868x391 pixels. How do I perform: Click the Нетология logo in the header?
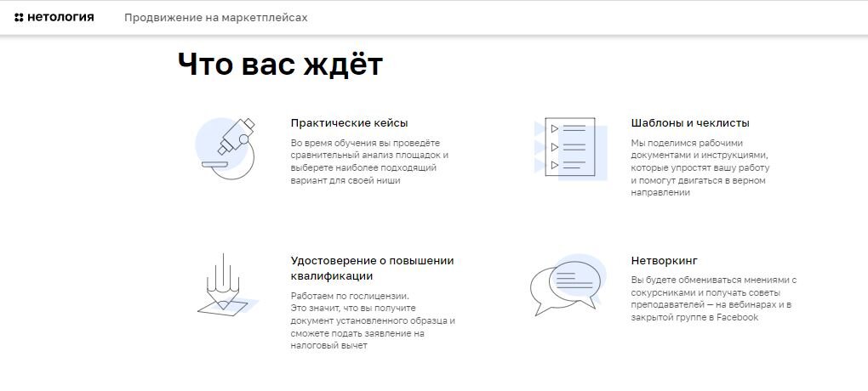[54, 18]
